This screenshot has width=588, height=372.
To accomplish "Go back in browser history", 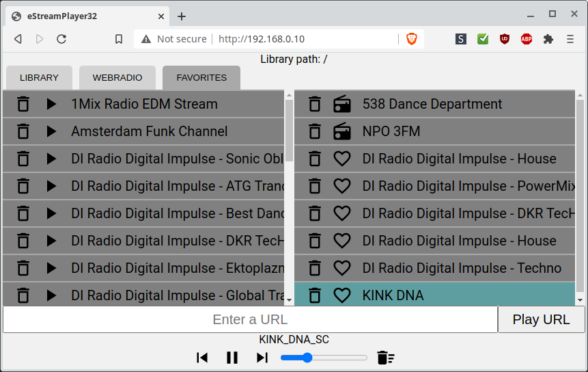I will click(18, 39).
